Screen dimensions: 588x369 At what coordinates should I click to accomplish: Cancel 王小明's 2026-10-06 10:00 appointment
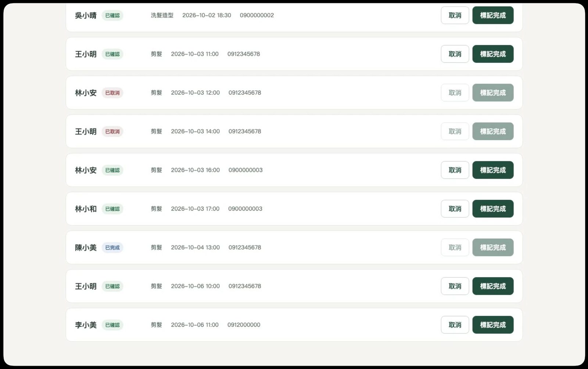455,286
